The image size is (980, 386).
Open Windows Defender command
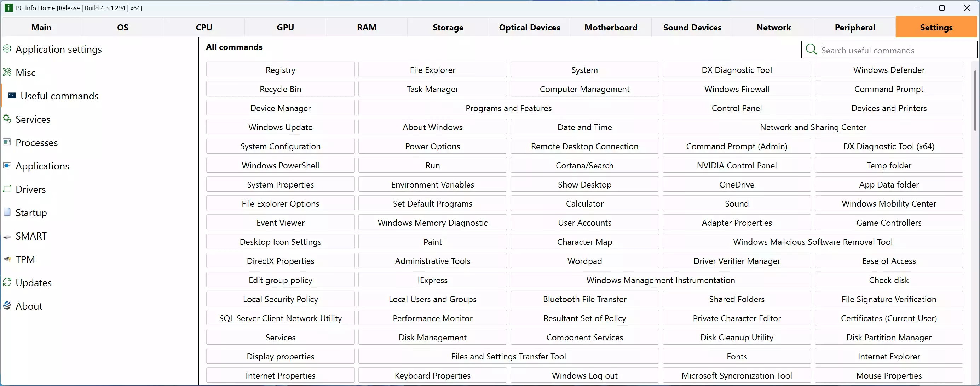pyautogui.click(x=889, y=70)
